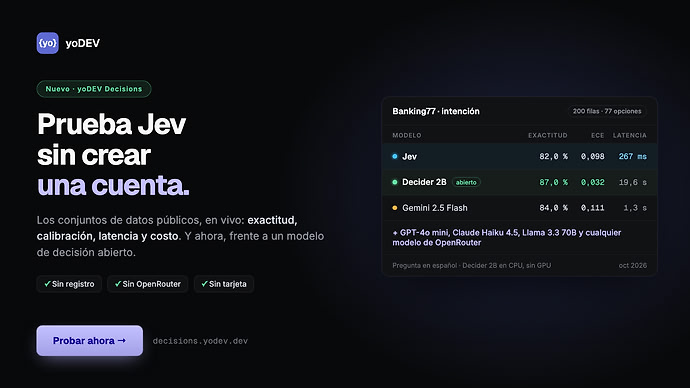Click the yoDEV brand name
Viewport: 690px width, 388px height.
pyautogui.click(x=83, y=43)
